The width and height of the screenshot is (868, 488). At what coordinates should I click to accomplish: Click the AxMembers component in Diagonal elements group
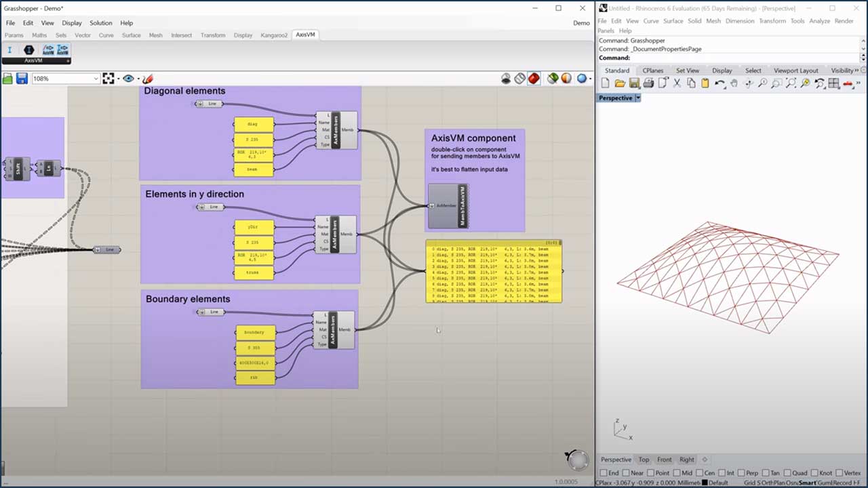point(336,130)
